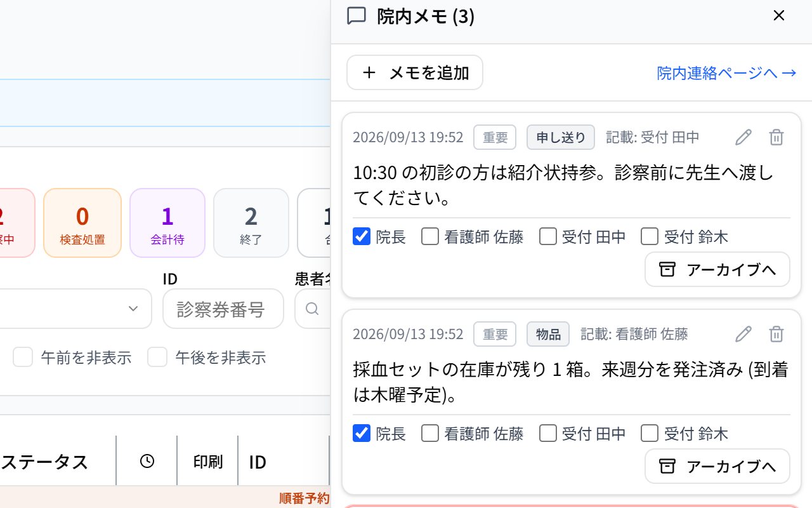This screenshot has width=812, height=508.
Task: Check 受付 鈴木 in the 採血セット memo
Action: click(650, 434)
